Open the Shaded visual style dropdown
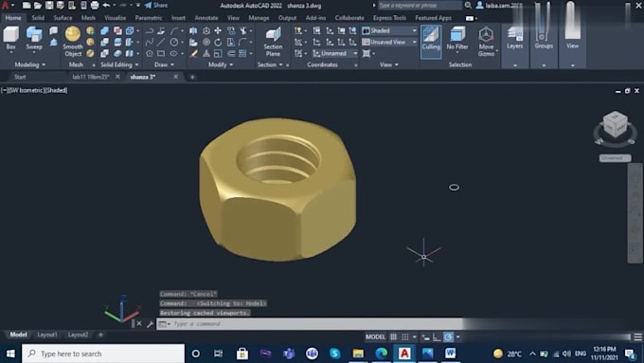Screen dimensions: 644x363 [x=389, y=31]
